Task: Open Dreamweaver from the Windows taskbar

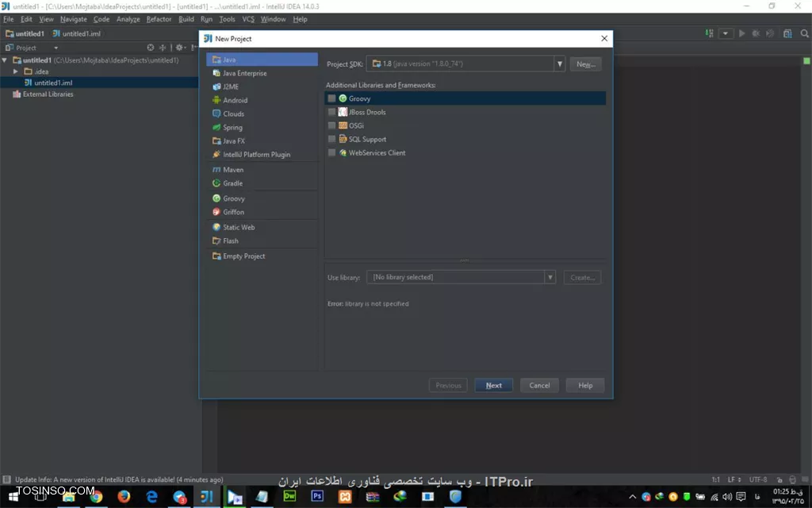Action: coord(289,496)
